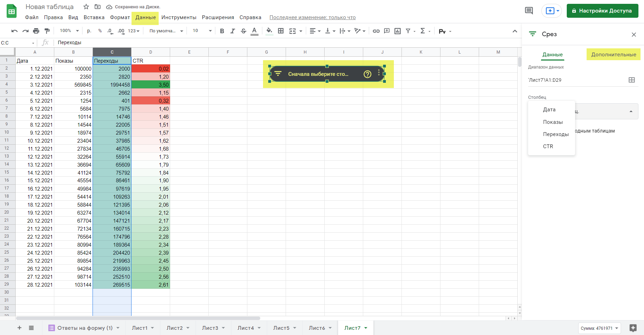The height and width of the screenshot is (335, 644).
Task: Increase decimal places icon
Action: pyautogui.click(x=121, y=31)
